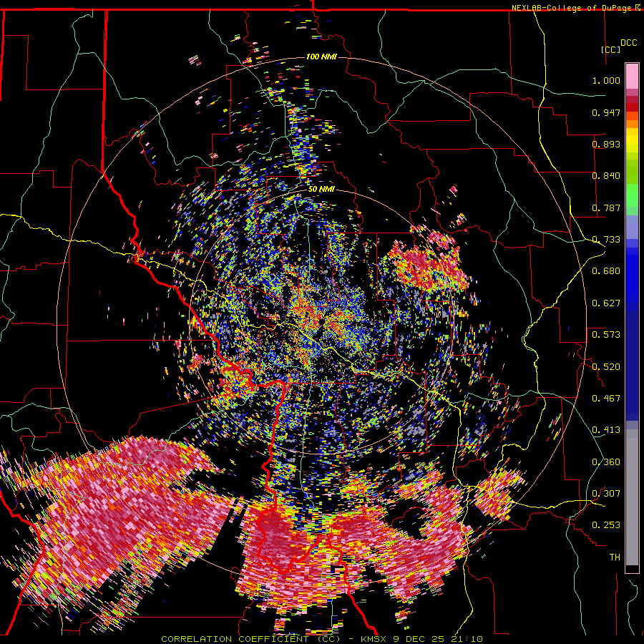
Task: Click the 9 DEC 25 date text
Action: 420,639
